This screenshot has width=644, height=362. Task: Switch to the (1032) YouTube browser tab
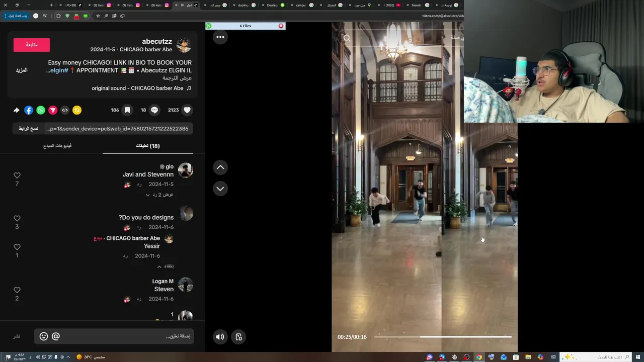click(388, 5)
